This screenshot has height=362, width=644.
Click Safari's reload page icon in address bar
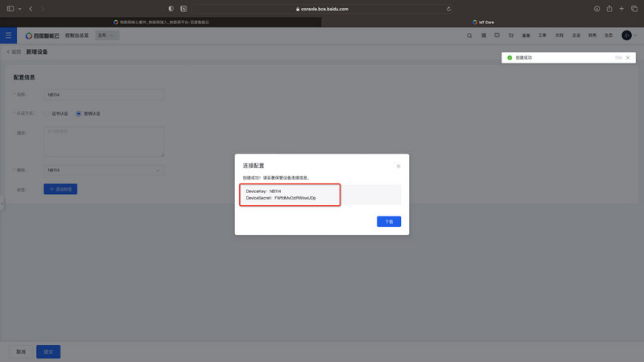(448, 8)
